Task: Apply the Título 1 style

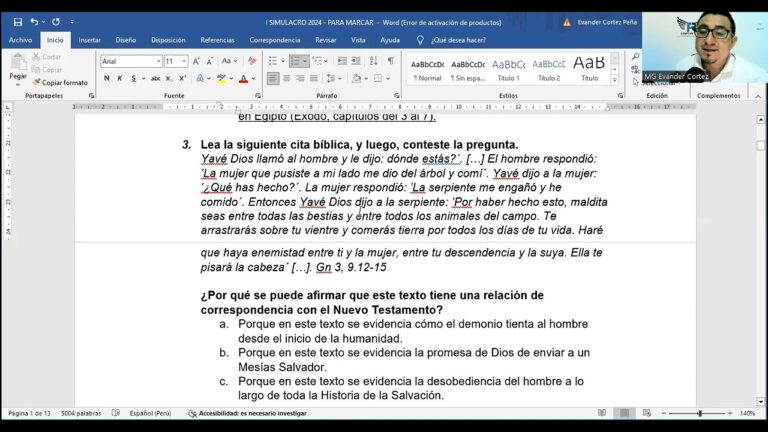Action: [x=508, y=70]
